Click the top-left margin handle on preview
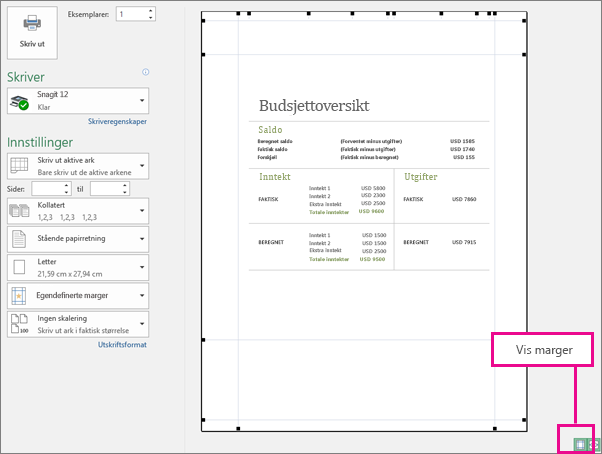 pos(203,20)
